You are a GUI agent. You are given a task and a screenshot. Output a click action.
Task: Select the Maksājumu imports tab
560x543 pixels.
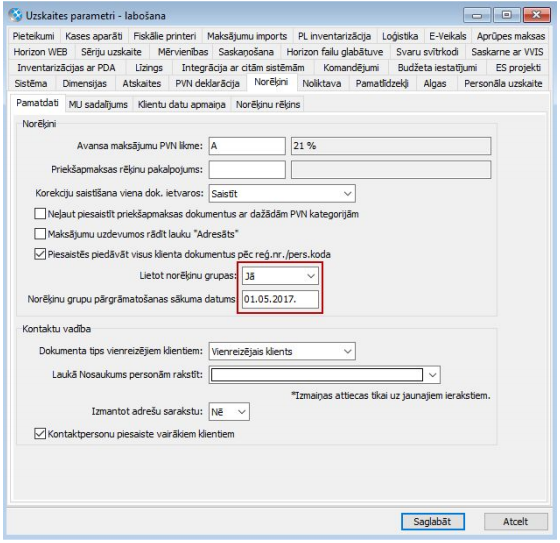tap(247, 36)
